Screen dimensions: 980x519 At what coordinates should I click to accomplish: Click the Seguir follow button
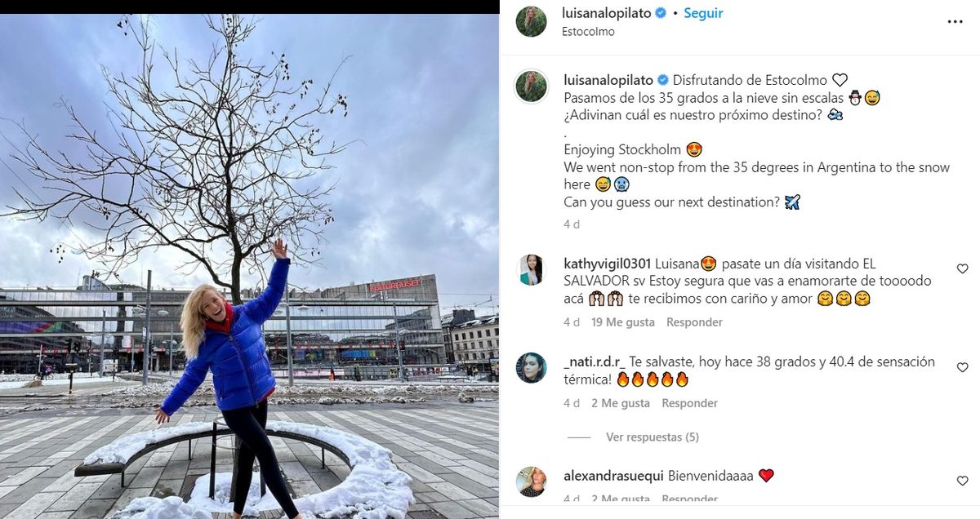point(703,13)
